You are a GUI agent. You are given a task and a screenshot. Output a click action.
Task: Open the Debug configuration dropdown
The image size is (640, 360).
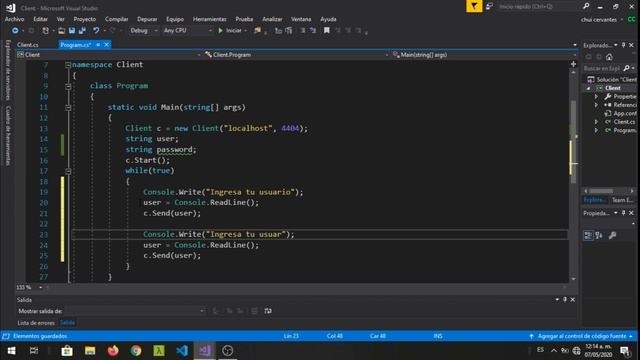pyautogui.click(x=144, y=31)
